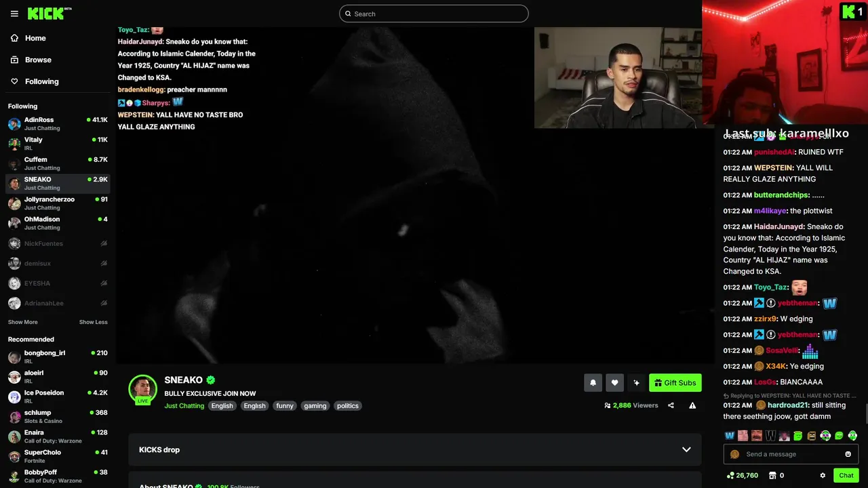Click the laughing man emote
The height and width of the screenshot is (488, 868).
point(757,436)
